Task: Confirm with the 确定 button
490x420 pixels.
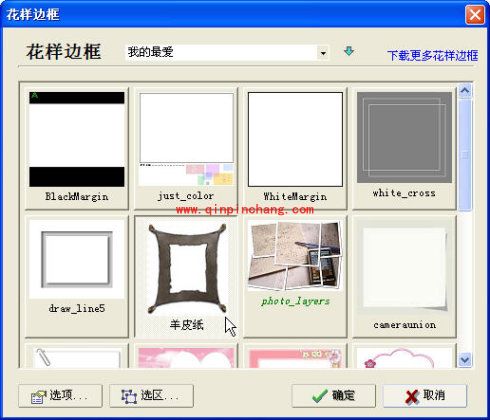Action: 334,396
